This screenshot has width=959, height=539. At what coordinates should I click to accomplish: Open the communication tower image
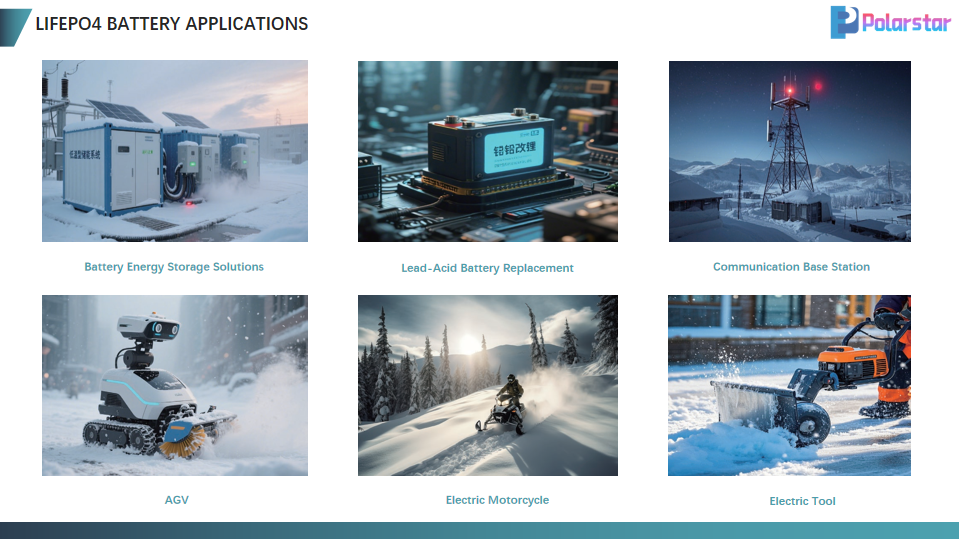(789, 151)
